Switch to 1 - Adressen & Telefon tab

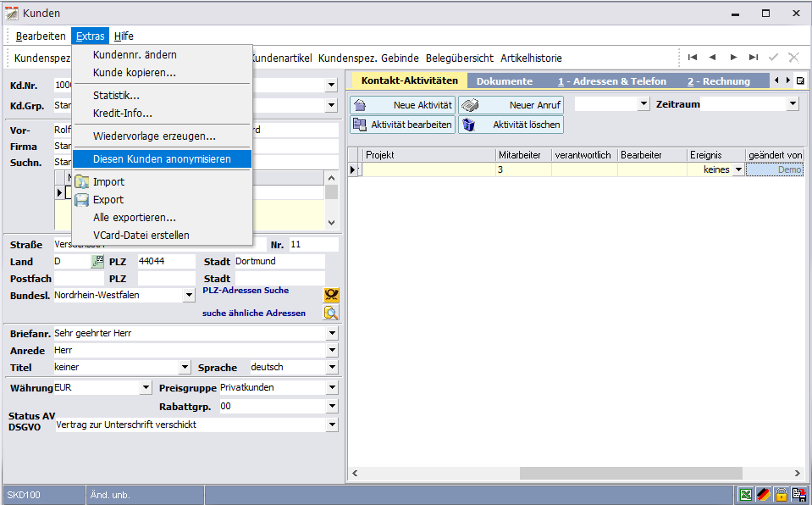(x=612, y=80)
